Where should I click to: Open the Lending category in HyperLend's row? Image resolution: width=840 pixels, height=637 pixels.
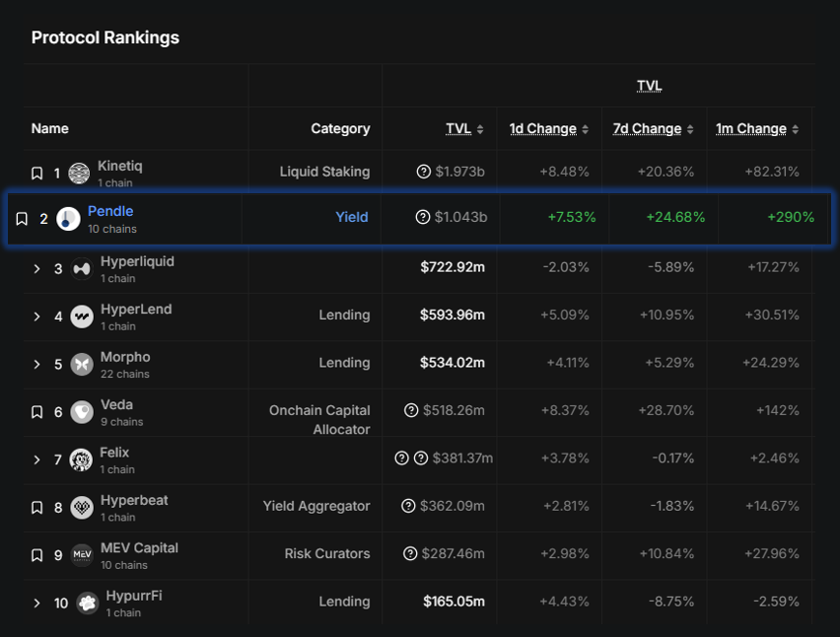(x=344, y=315)
